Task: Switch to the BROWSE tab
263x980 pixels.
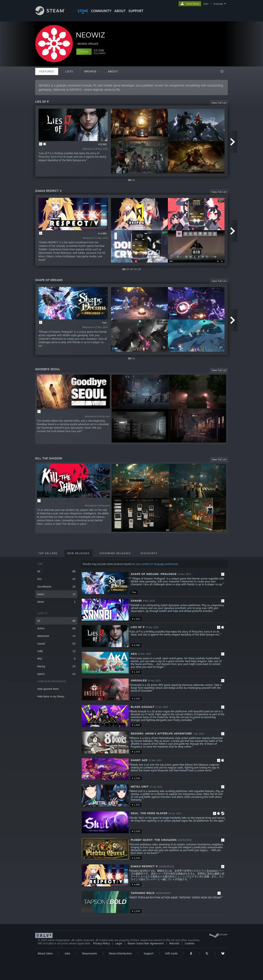Action: tap(91, 72)
